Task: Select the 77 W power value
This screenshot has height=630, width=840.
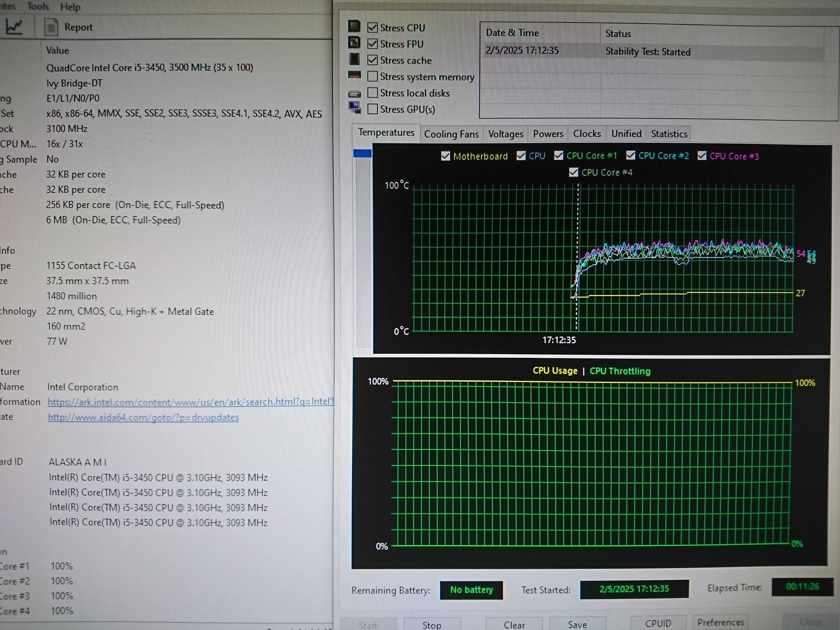Action: click(x=57, y=342)
